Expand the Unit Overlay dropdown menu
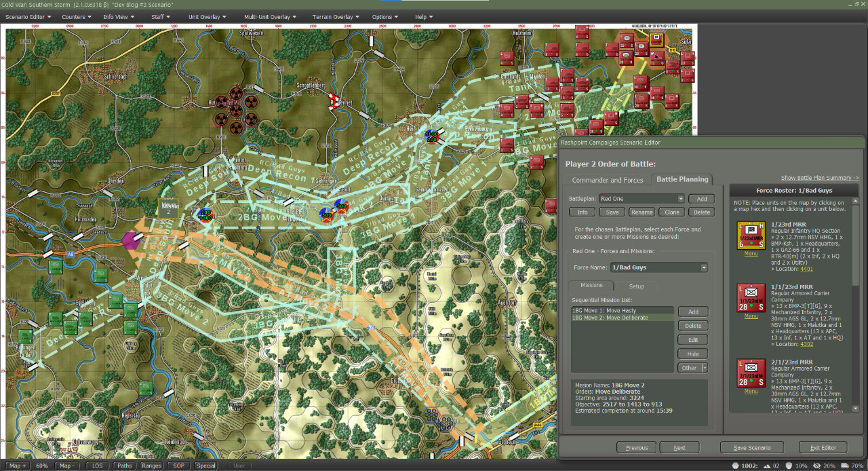 208,16
